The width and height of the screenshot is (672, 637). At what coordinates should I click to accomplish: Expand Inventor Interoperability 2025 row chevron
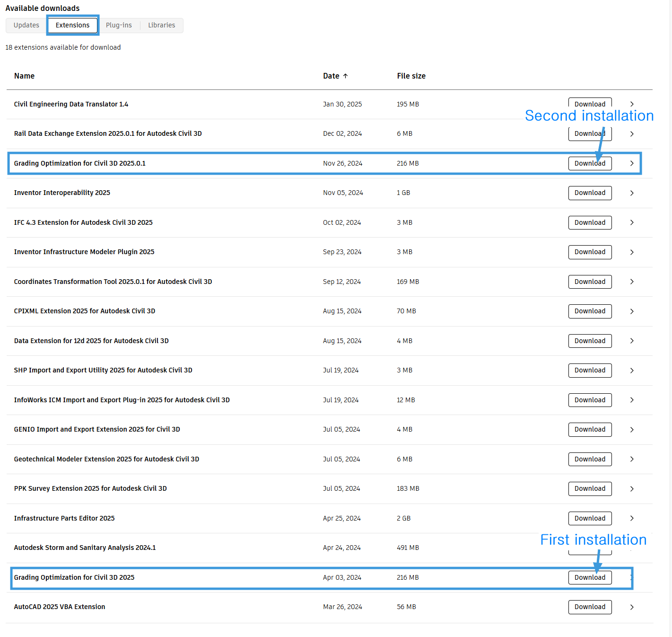[x=632, y=193]
